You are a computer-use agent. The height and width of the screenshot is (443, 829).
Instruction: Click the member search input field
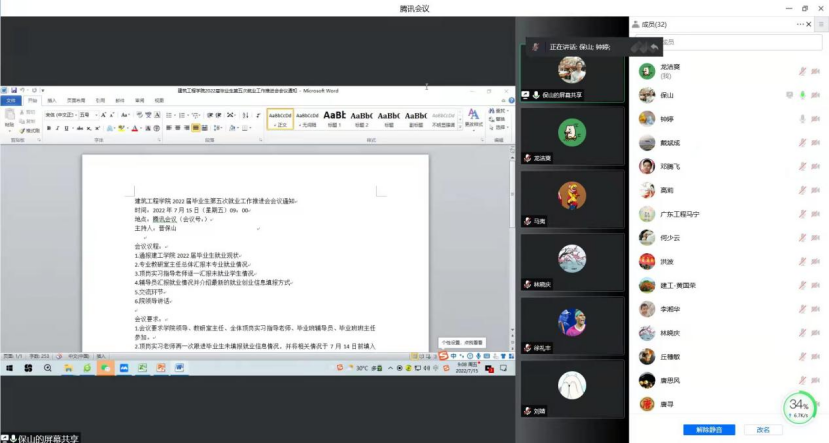pos(730,42)
